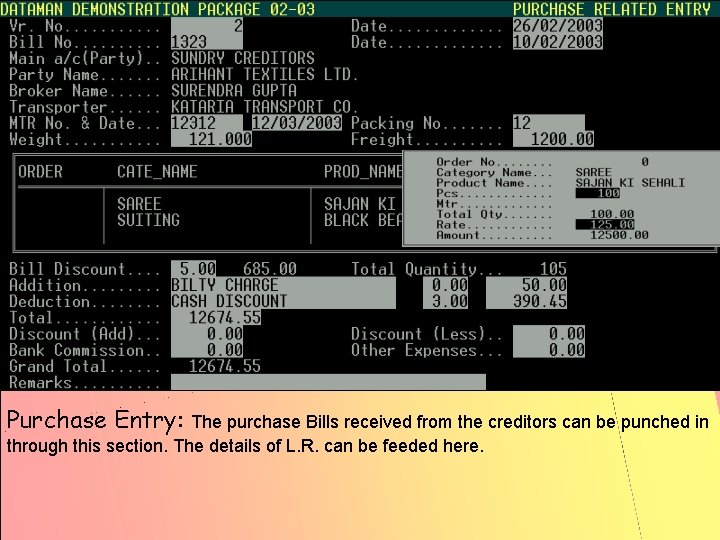
Task: Select product BLACK BEA row in table
Action: coord(363,220)
